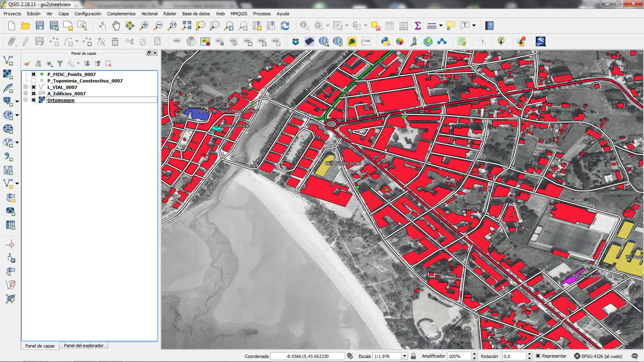This screenshot has height=362, width=644.
Task: Enable visibility of P_Toponimia_Constructiva_0007 layer
Action: click(x=34, y=80)
